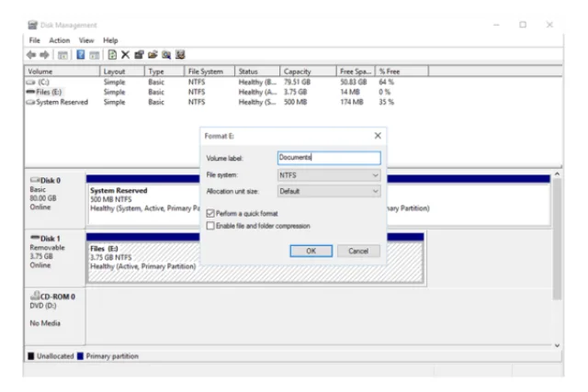This screenshot has width=588, height=392.
Task: Expand the Allocation unit size dropdown
Action: coord(329,192)
